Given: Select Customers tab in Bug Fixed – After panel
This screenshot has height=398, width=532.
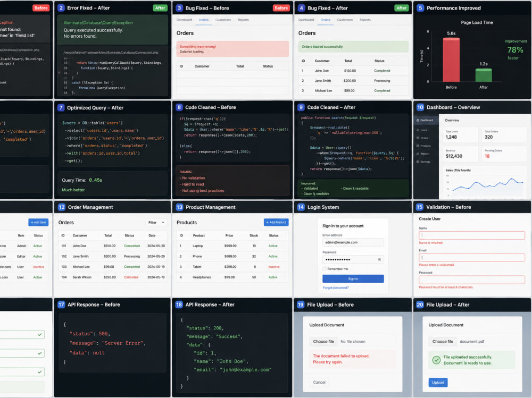Looking at the screenshot, I should tap(345, 20).
